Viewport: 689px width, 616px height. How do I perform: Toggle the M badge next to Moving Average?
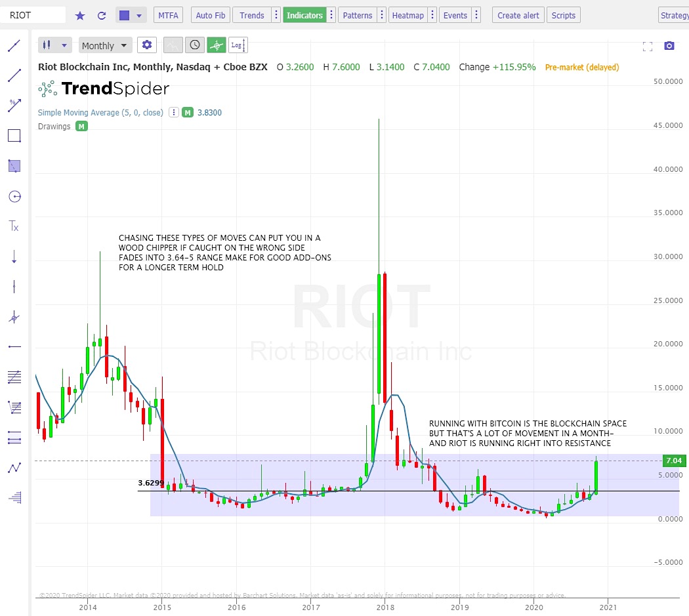[188, 112]
